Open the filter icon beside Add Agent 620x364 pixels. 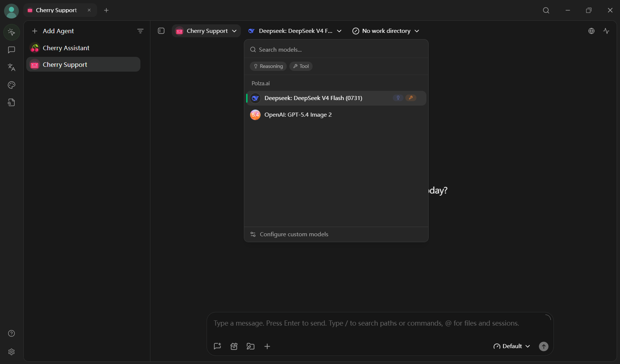[140, 31]
